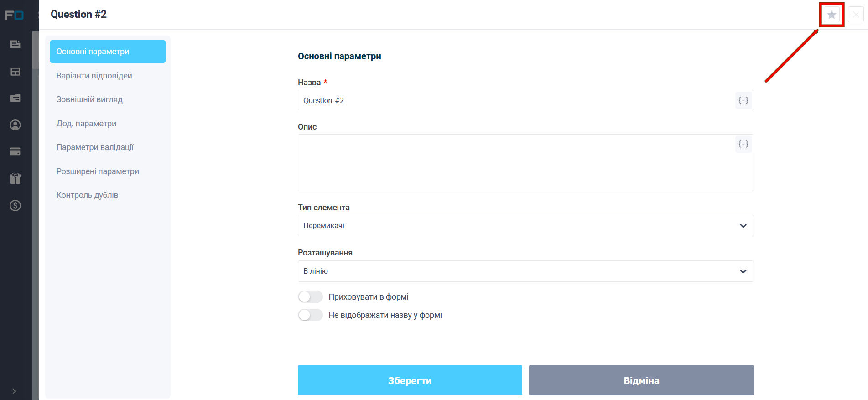Click the Відміна button
The image size is (868, 400).
click(641, 380)
